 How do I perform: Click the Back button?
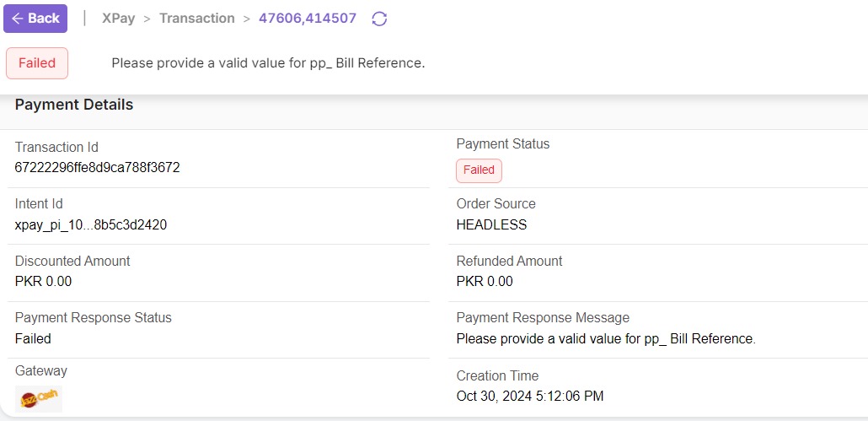coord(35,19)
